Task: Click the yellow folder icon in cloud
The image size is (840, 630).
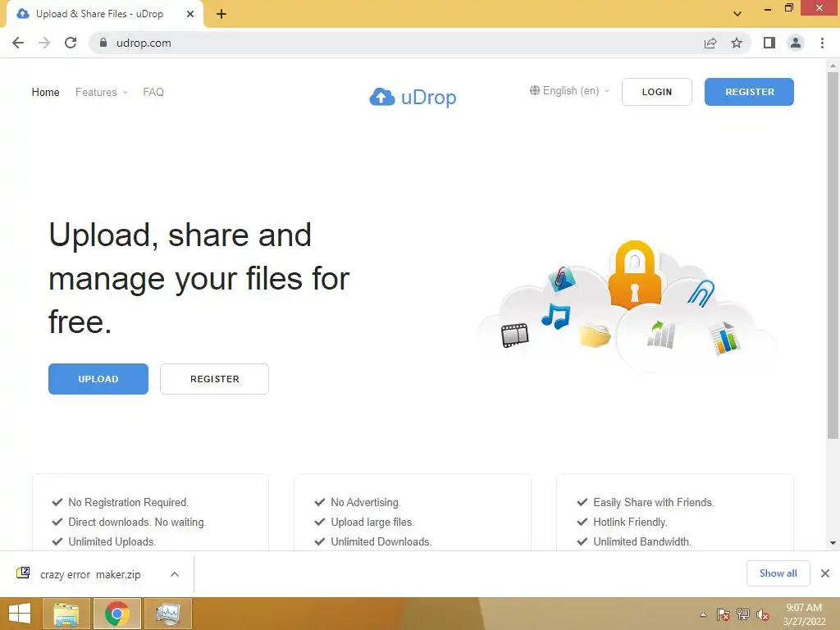Action: (x=595, y=336)
